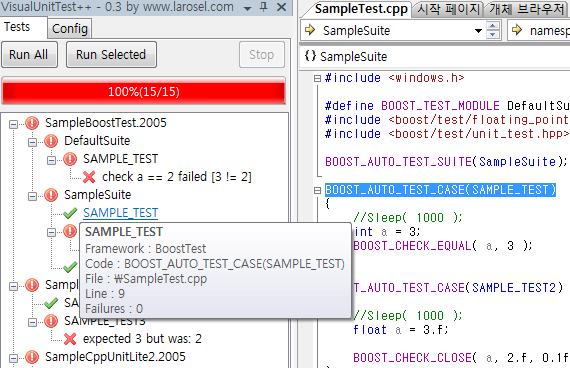Viewport: 570px width, 368px height.
Task: Click the Run Selected button
Action: click(111, 55)
